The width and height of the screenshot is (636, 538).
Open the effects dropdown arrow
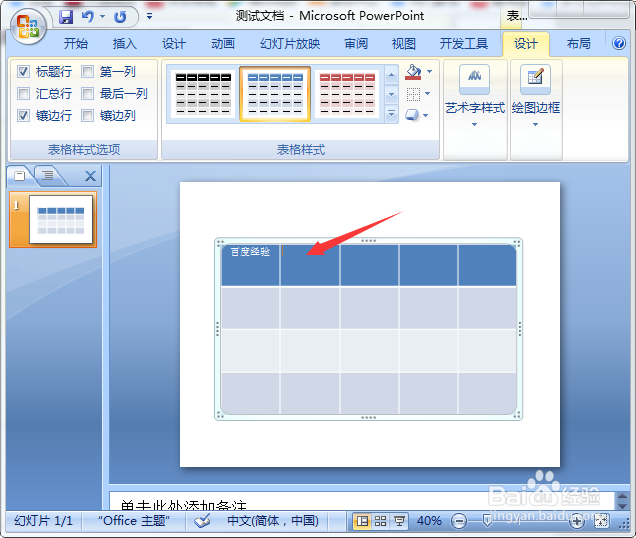tap(425, 116)
